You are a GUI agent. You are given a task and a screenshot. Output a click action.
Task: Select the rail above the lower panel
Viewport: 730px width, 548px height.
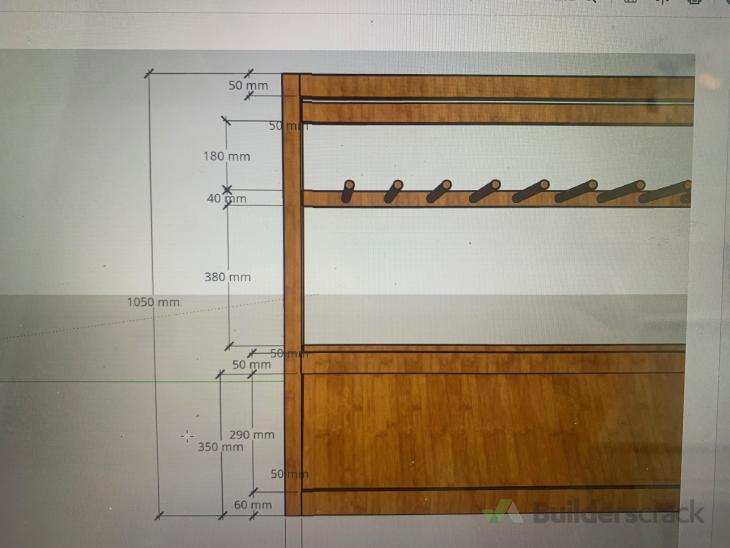click(x=495, y=361)
